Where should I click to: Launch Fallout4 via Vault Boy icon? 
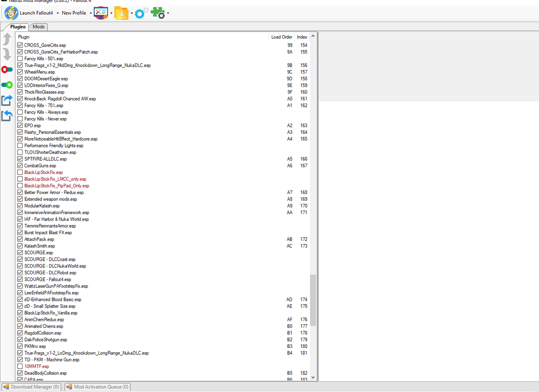pyautogui.click(x=11, y=13)
